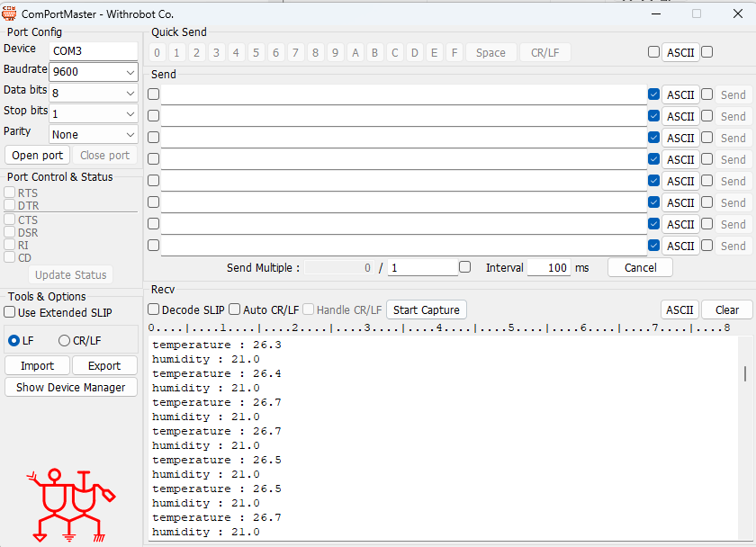Uncheck the ASCII checkbox in first Send row

653,94
